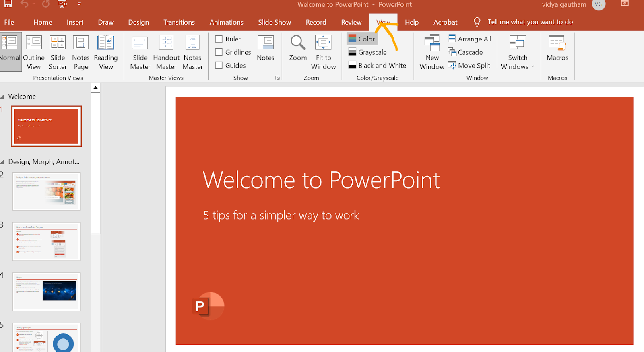Switch to the Acrobat tab
This screenshot has width=644, height=352.
pos(445,22)
